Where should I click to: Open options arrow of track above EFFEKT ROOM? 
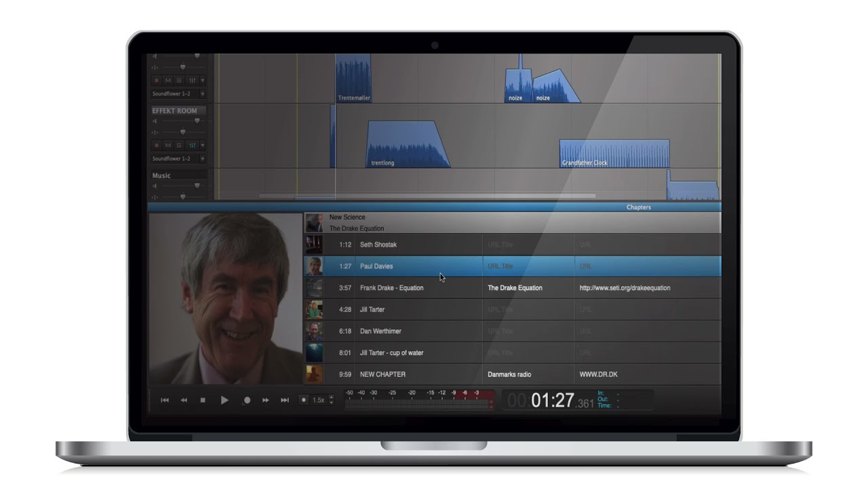click(x=202, y=80)
